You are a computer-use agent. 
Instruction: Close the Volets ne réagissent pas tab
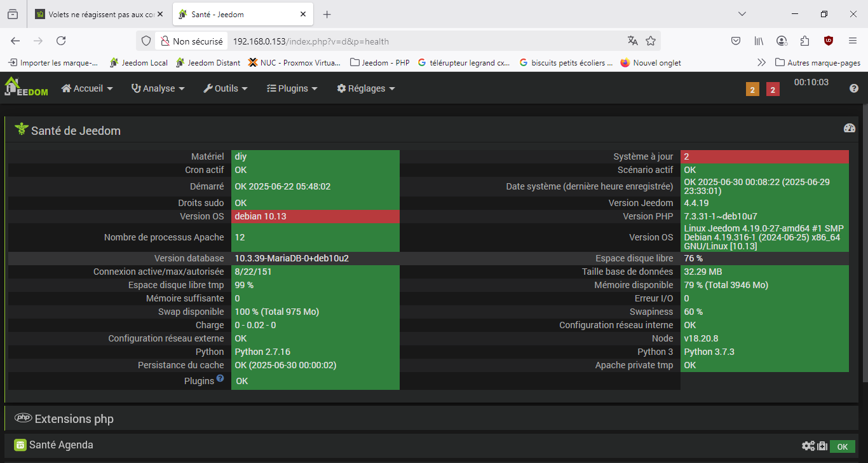tap(161, 14)
